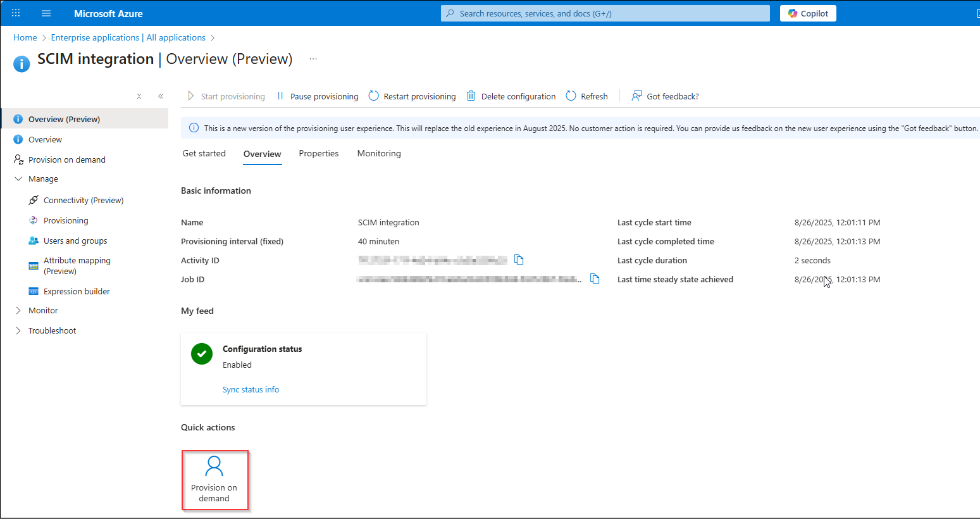Open Users and groups
This screenshot has width=980, height=519.
[x=75, y=241]
